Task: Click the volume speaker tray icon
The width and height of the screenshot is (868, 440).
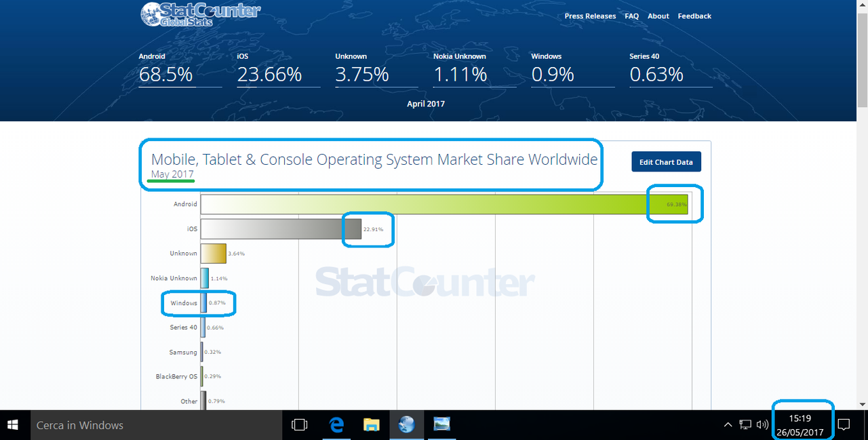Action: (x=762, y=425)
